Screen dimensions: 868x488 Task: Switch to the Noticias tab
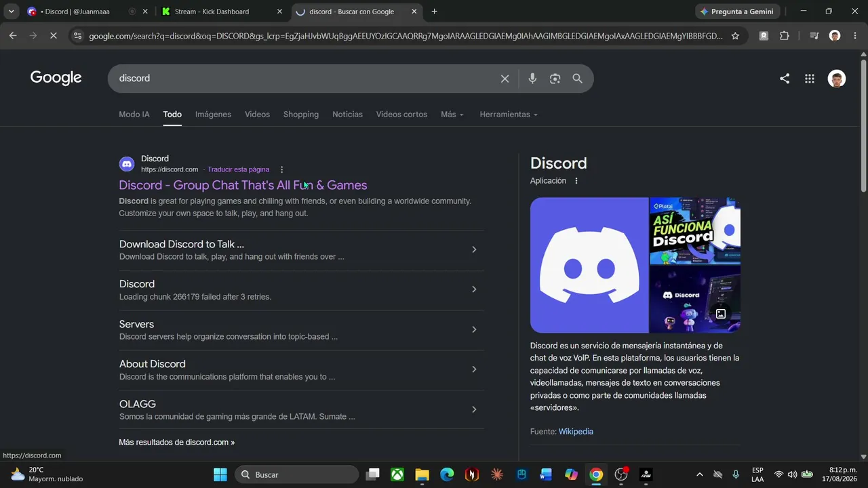point(347,115)
